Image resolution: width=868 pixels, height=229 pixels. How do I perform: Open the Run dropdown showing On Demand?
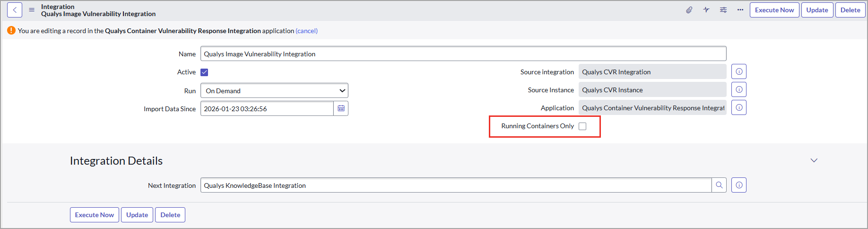274,90
